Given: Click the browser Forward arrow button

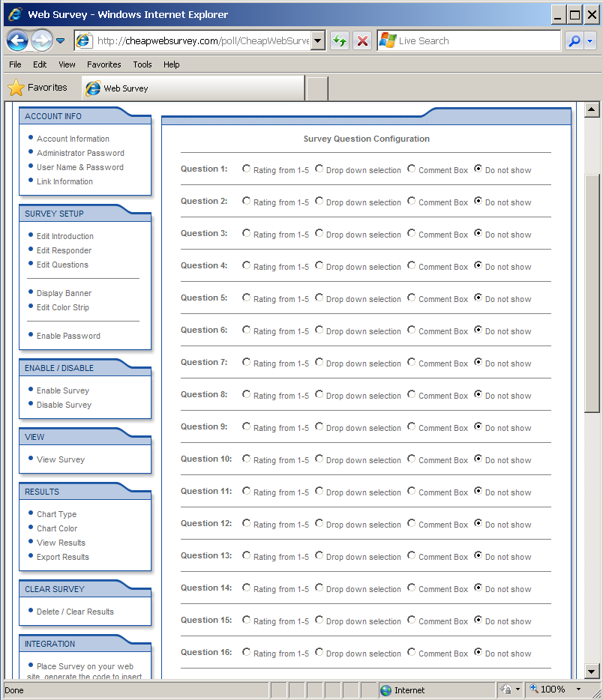Looking at the screenshot, I should (41, 40).
